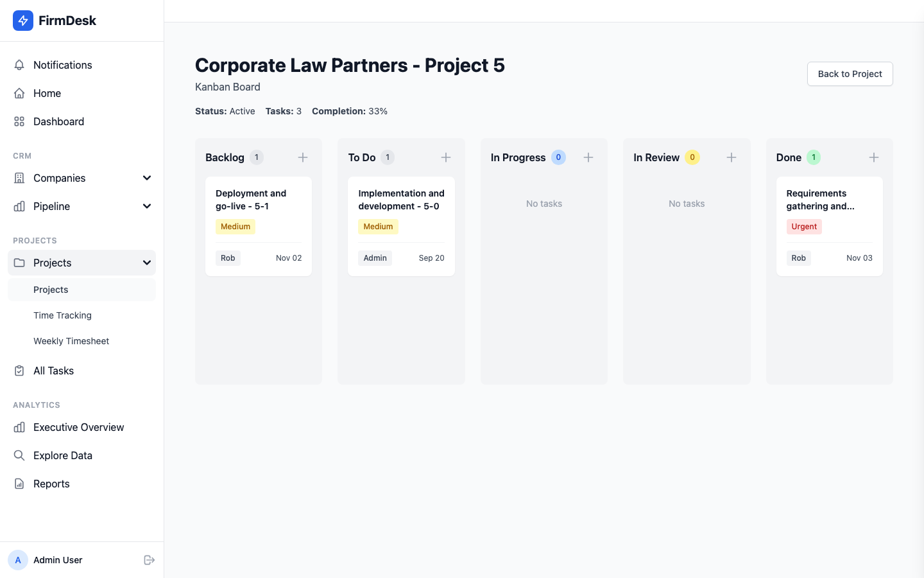Click plus icon in Done column
The image size is (924, 578).
coord(874,157)
